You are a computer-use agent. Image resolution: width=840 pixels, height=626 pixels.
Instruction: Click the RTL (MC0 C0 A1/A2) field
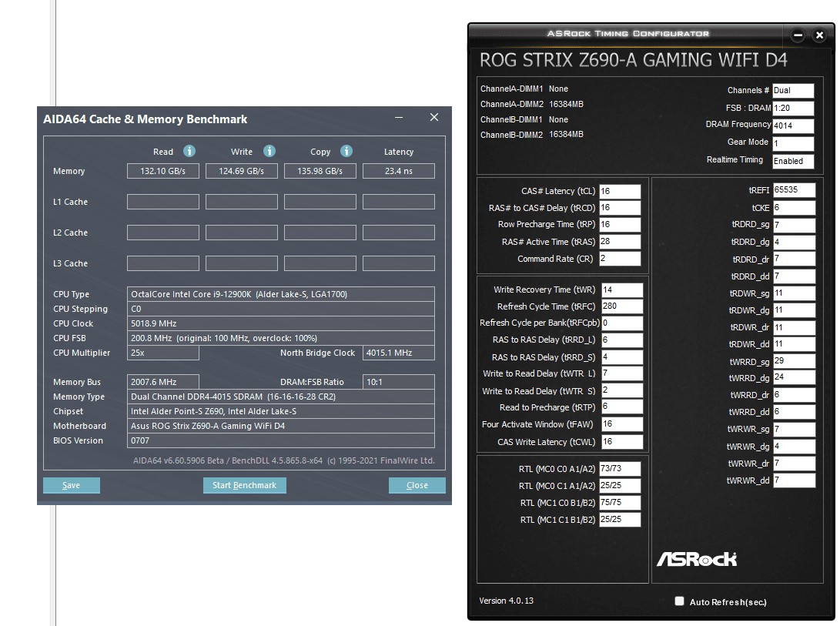[x=620, y=469]
